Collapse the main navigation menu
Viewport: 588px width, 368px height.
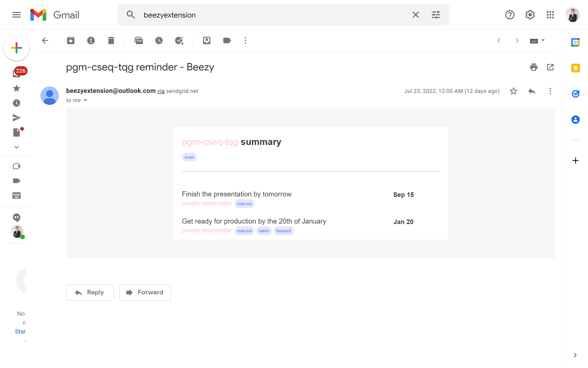click(x=17, y=15)
